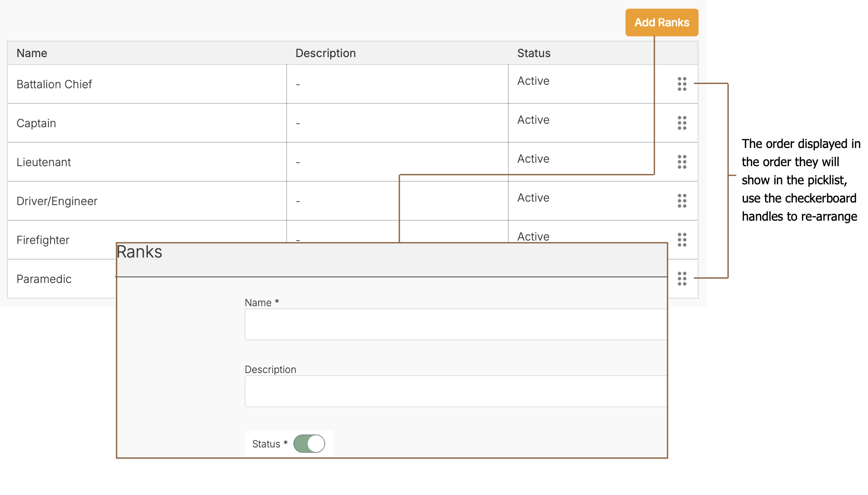
Task: Click Captain row's reorder handle icon
Action: pyautogui.click(x=682, y=123)
